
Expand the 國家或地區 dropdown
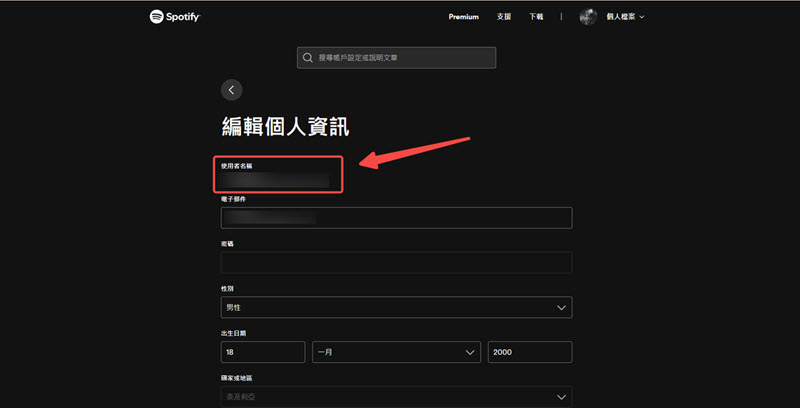click(x=396, y=396)
